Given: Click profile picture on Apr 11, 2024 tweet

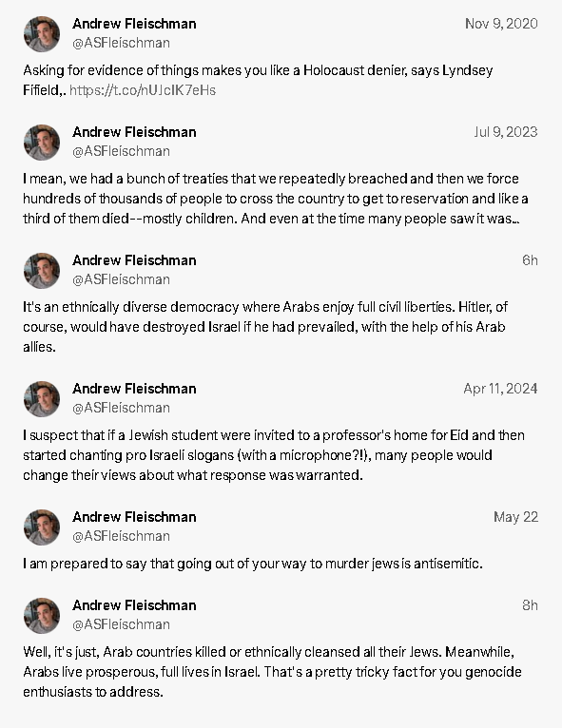Looking at the screenshot, I should (x=42, y=399).
